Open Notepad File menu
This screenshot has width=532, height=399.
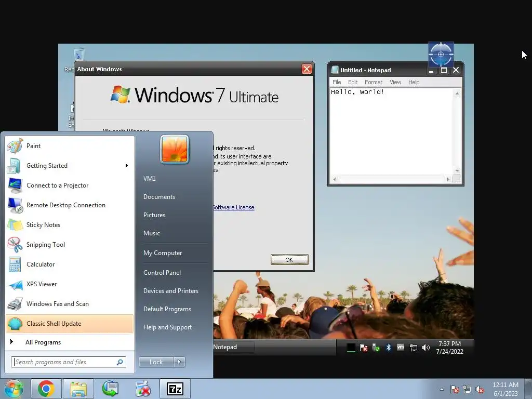(337, 82)
